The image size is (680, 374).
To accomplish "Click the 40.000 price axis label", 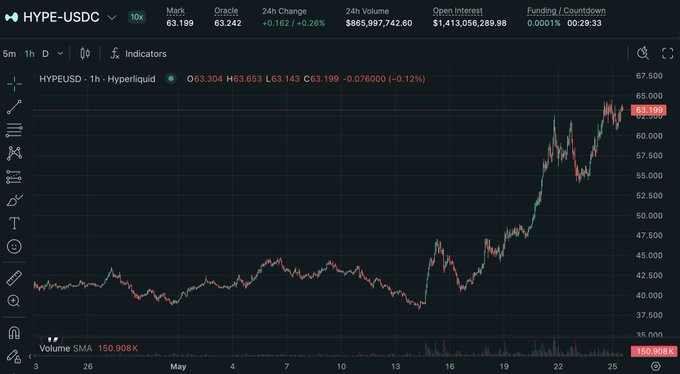I will [x=649, y=295].
